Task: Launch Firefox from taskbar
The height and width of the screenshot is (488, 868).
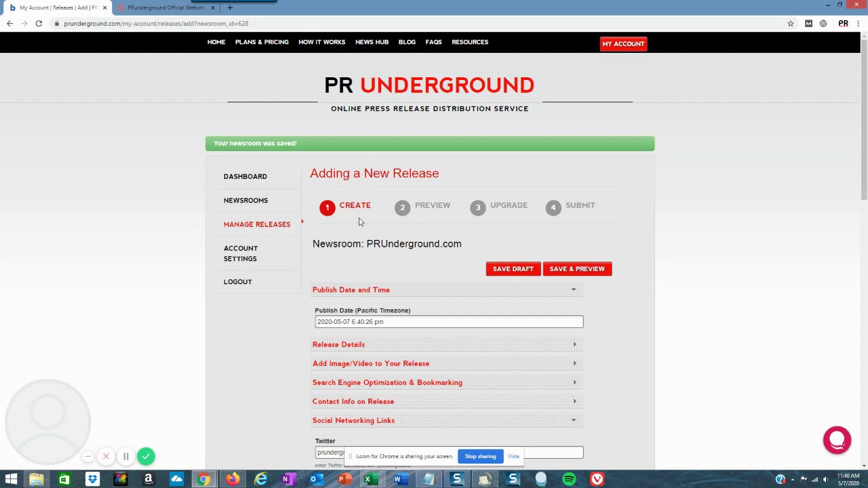Action: 233,479
